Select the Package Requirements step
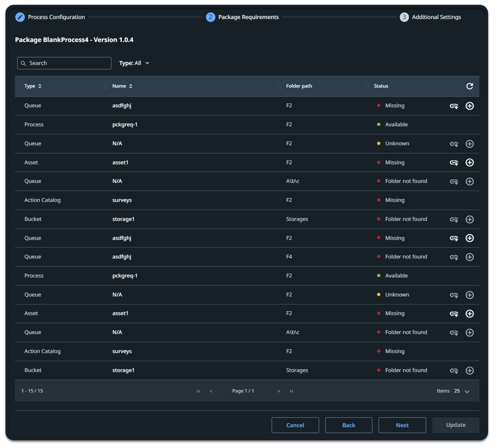Image resolution: width=498 pixels, height=448 pixels. coord(242,17)
